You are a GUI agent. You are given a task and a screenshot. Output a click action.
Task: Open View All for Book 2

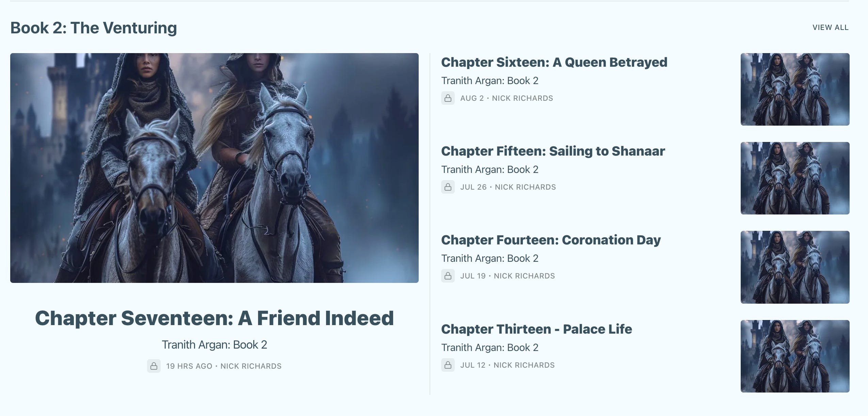[x=830, y=28]
